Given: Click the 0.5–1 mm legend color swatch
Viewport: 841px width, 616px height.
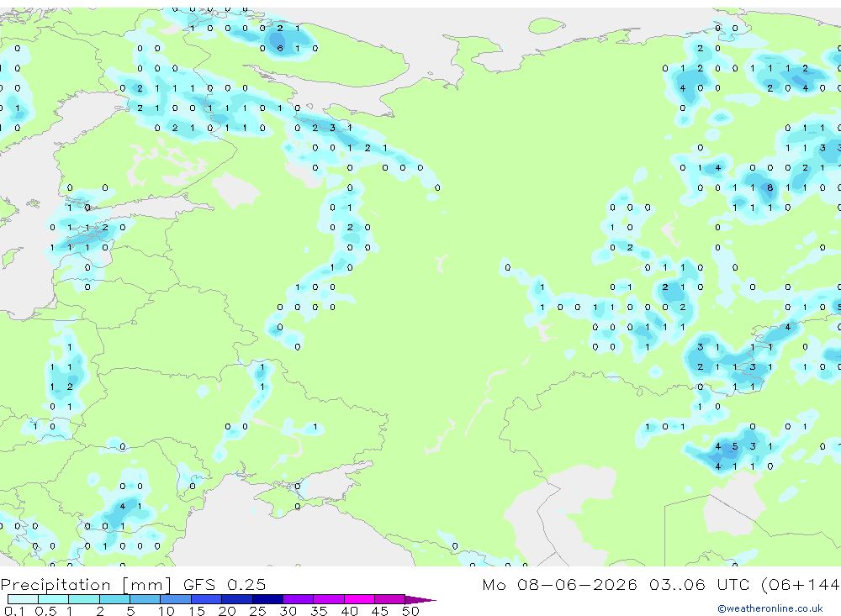Looking at the screenshot, I should pos(54,599).
